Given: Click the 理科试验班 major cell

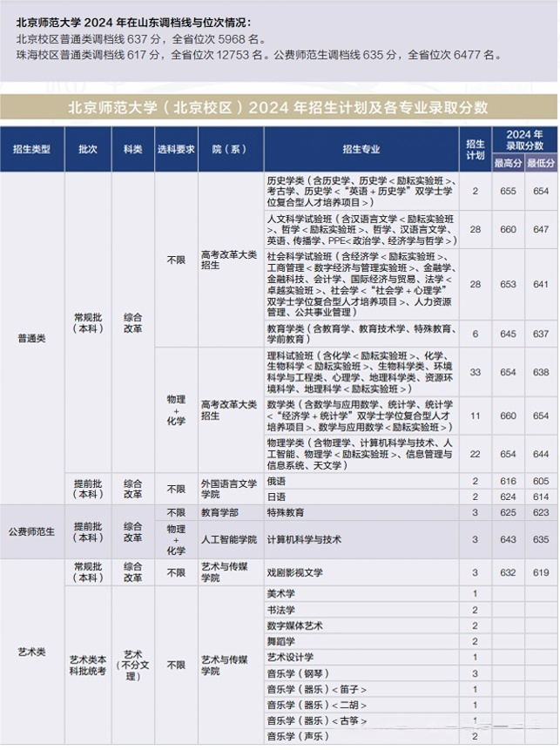Looking at the screenshot, I should tap(361, 372).
